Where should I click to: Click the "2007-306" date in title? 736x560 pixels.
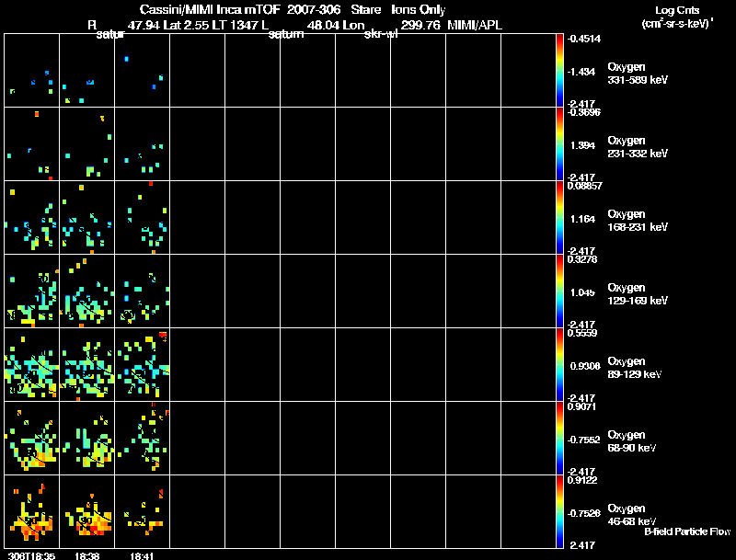click(314, 9)
